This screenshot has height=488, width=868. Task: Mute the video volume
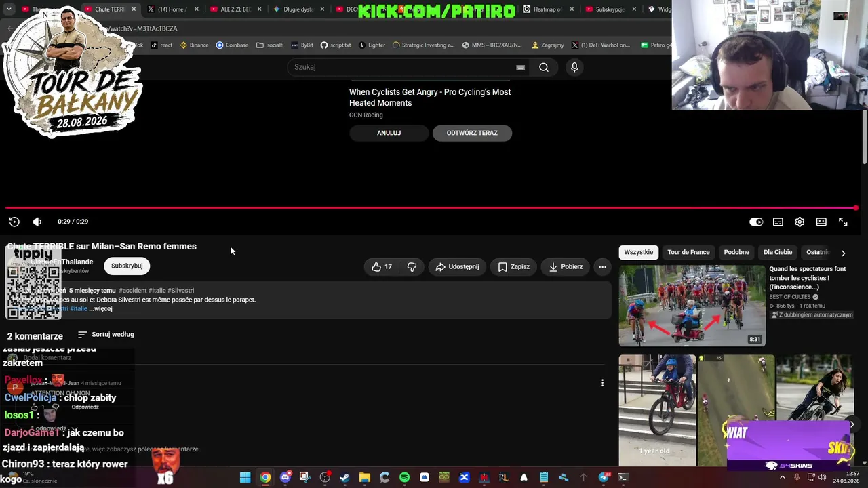pyautogui.click(x=37, y=222)
